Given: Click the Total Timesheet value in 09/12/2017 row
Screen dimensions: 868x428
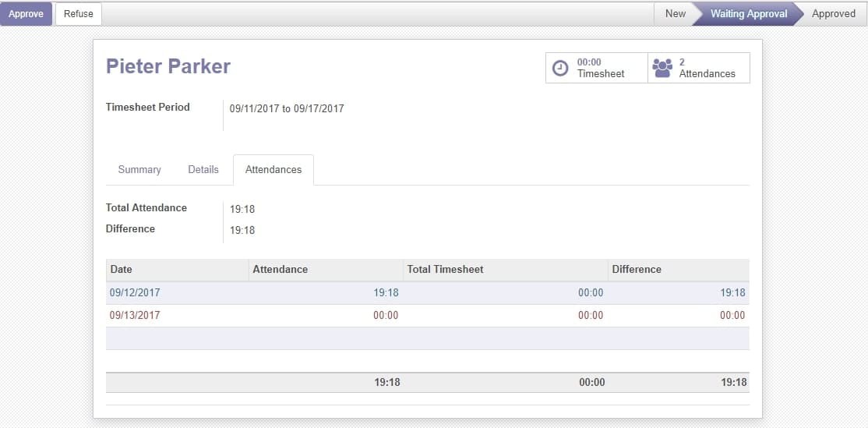Looking at the screenshot, I should point(591,293).
